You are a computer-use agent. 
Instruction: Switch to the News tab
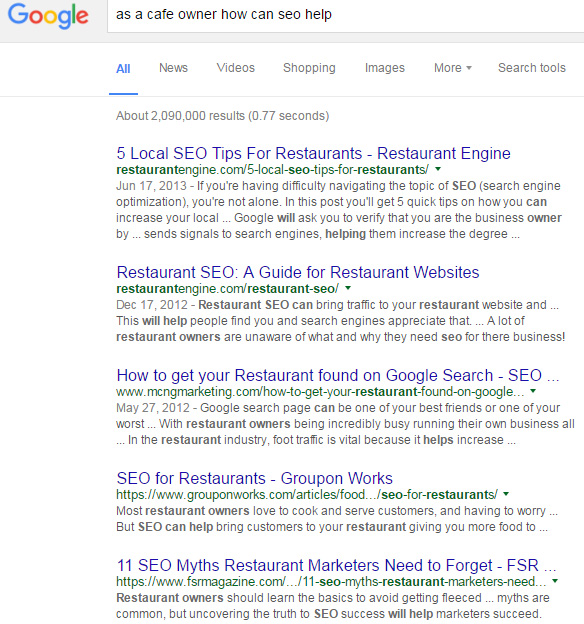point(173,68)
